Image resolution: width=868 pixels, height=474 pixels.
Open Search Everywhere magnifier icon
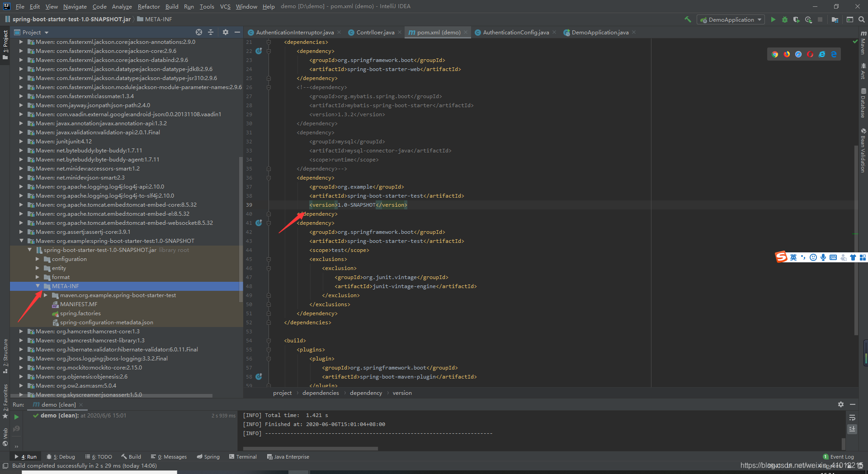point(862,19)
